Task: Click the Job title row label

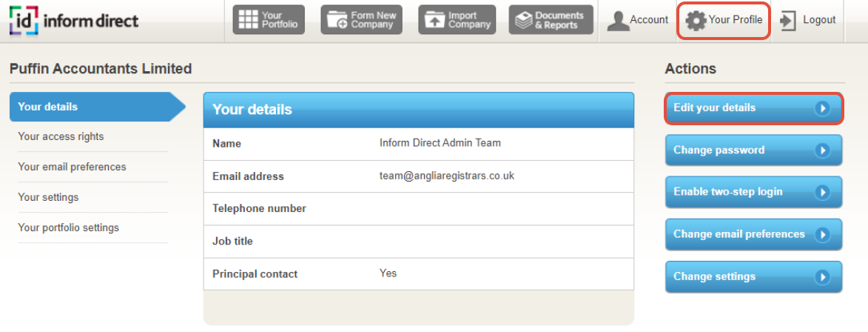Action: point(232,241)
